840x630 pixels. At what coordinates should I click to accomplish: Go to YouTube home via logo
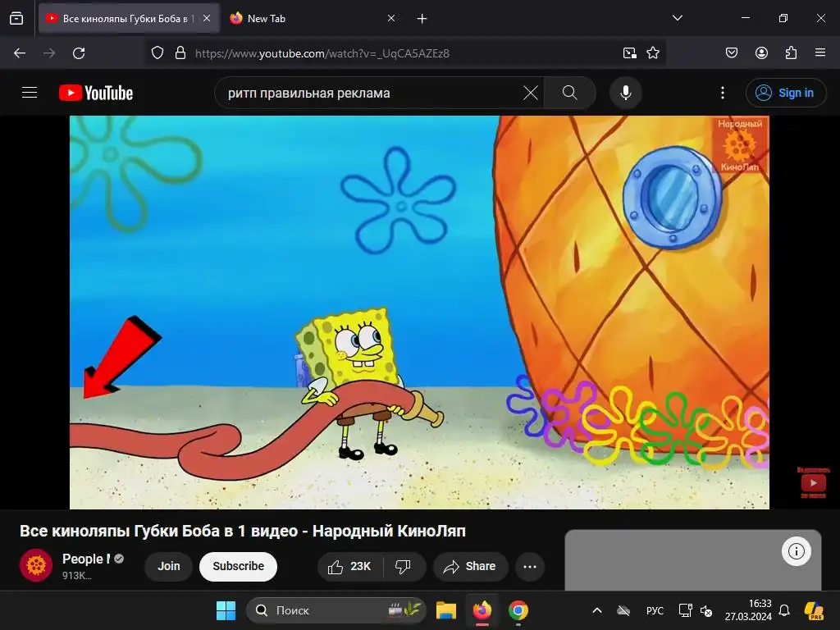(x=96, y=93)
